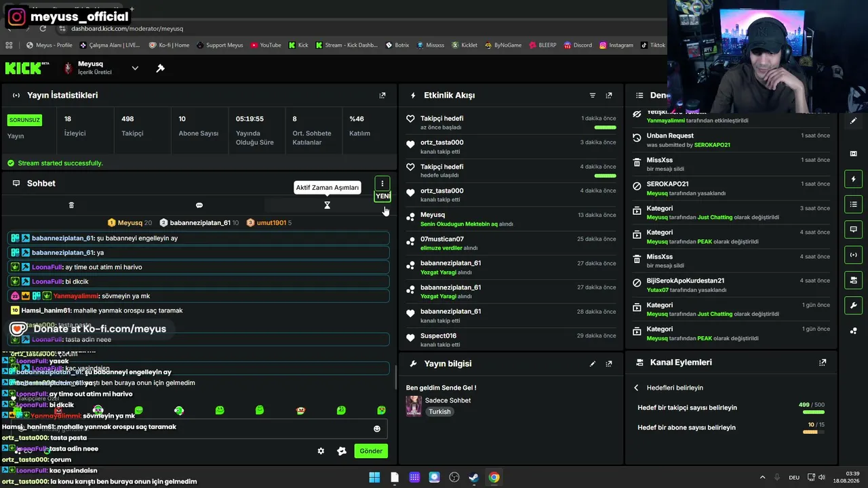Screen dimensions: 868x488
Task: Click the 07mustican07 activity feed entry
Action: 511,243
